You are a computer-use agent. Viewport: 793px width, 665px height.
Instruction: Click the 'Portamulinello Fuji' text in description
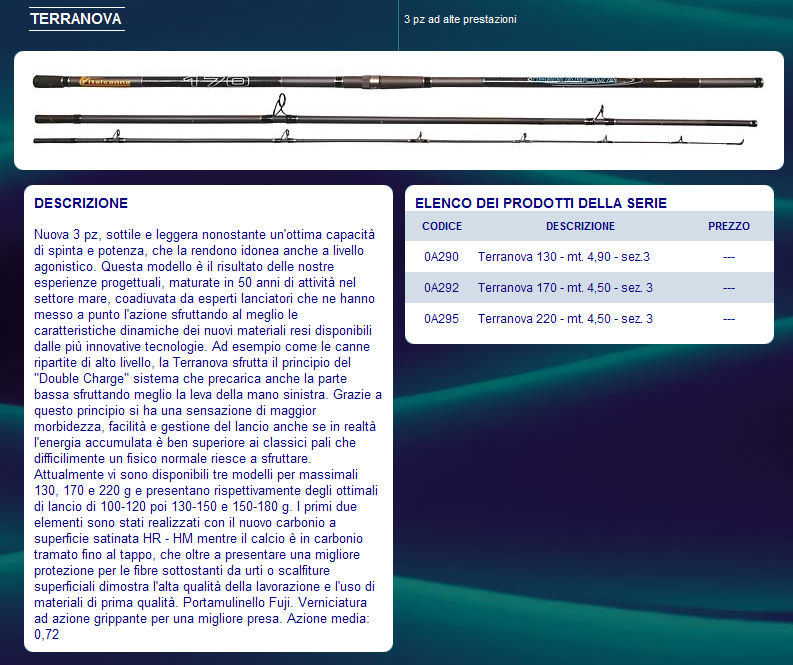(237, 603)
